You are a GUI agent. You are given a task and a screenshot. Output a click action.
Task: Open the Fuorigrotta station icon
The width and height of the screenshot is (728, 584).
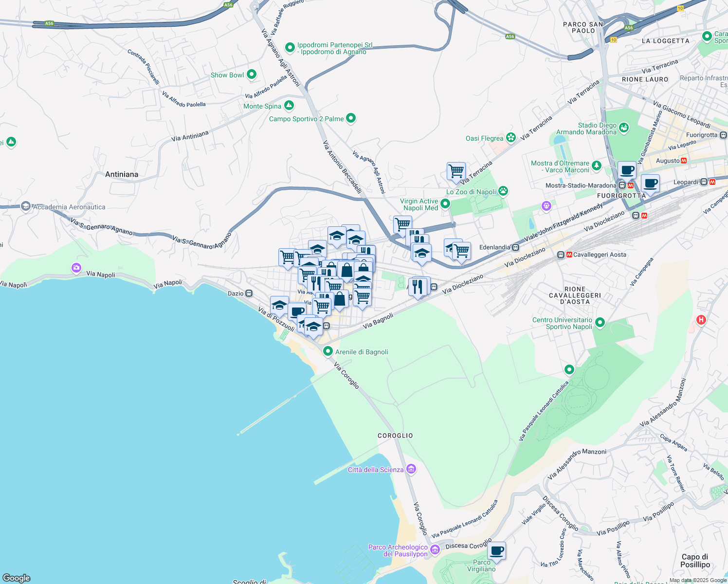(724, 135)
